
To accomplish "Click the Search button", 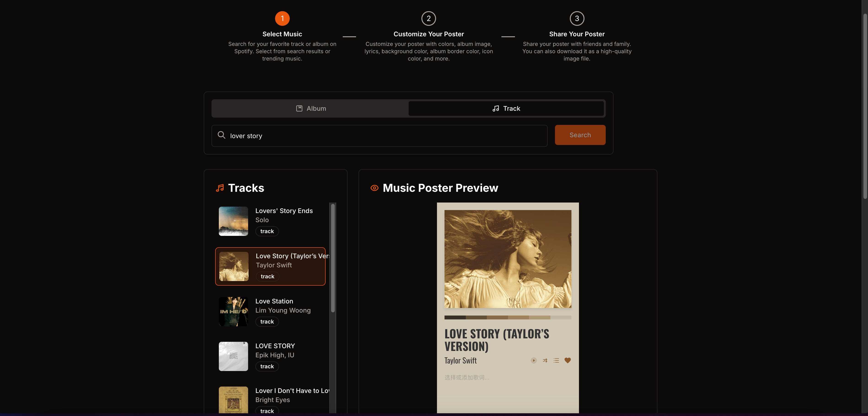I will point(580,135).
